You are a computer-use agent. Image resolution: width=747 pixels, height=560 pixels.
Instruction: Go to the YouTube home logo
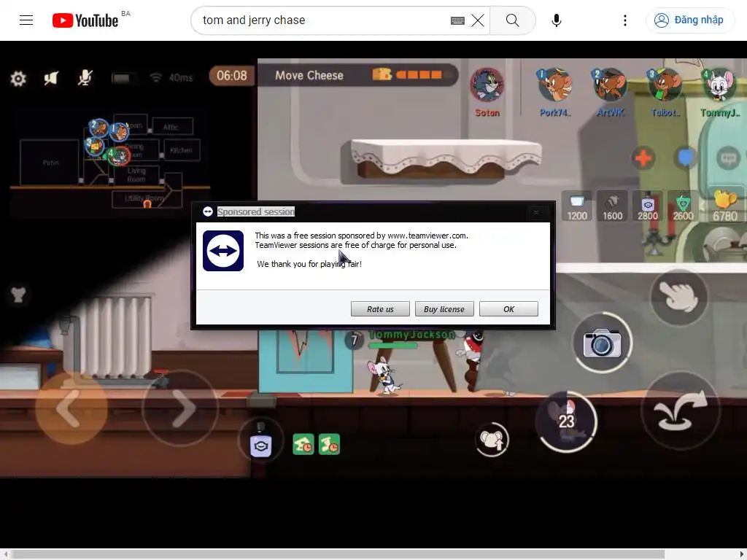click(x=85, y=20)
